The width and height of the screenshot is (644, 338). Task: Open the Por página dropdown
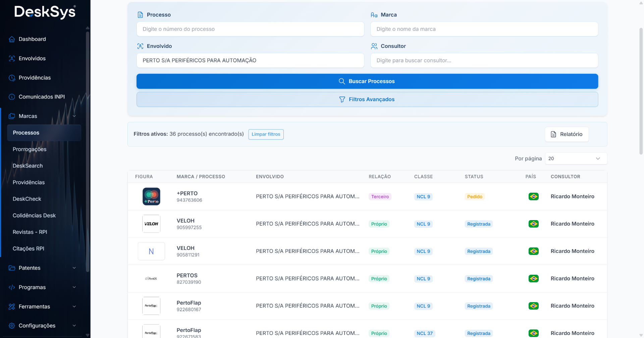point(576,158)
